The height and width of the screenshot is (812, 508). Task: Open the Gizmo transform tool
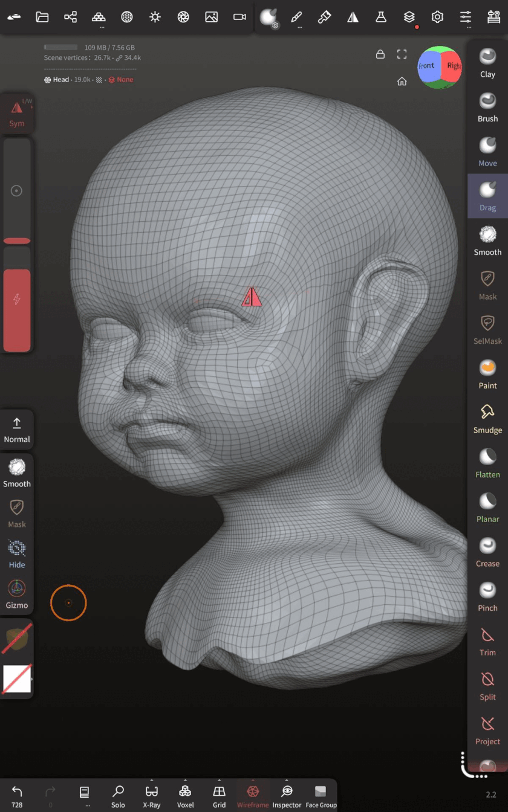pos(17,594)
